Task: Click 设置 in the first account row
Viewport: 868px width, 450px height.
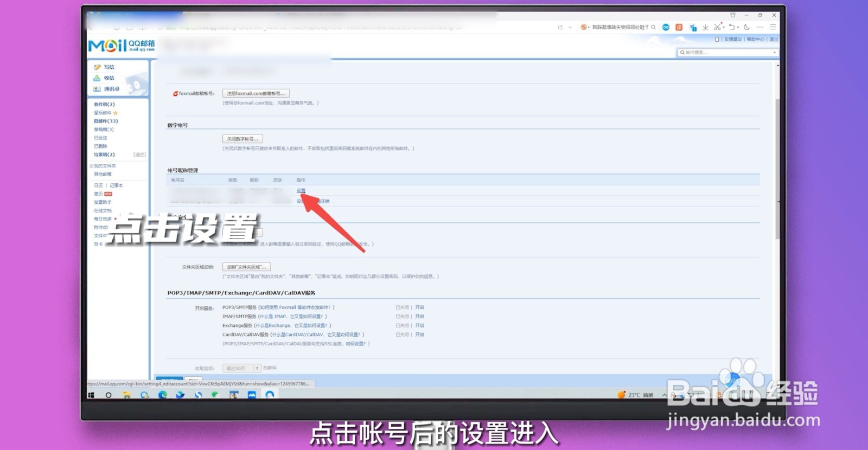Action: [x=301, y=190]
